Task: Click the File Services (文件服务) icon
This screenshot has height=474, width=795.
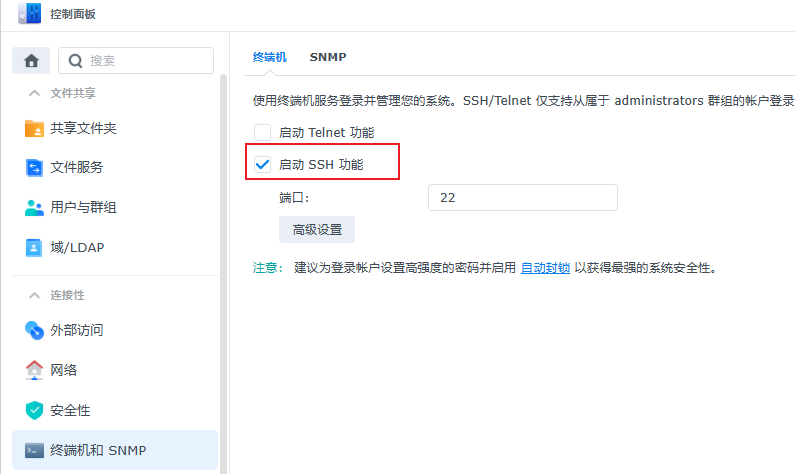Action: [x=34, y=167]
